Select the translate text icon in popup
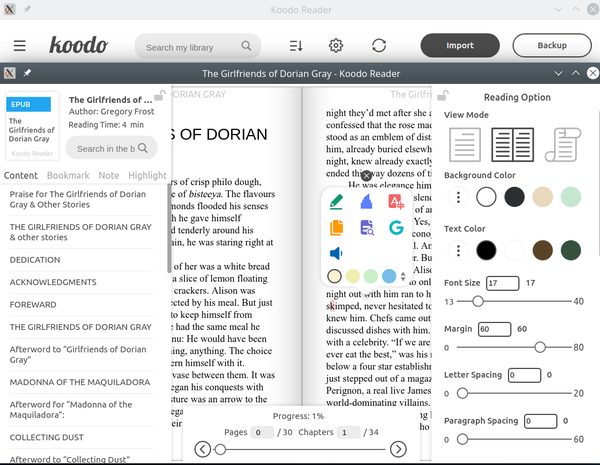The width and height of the screenshot is (600, 465). click(396, 202)
